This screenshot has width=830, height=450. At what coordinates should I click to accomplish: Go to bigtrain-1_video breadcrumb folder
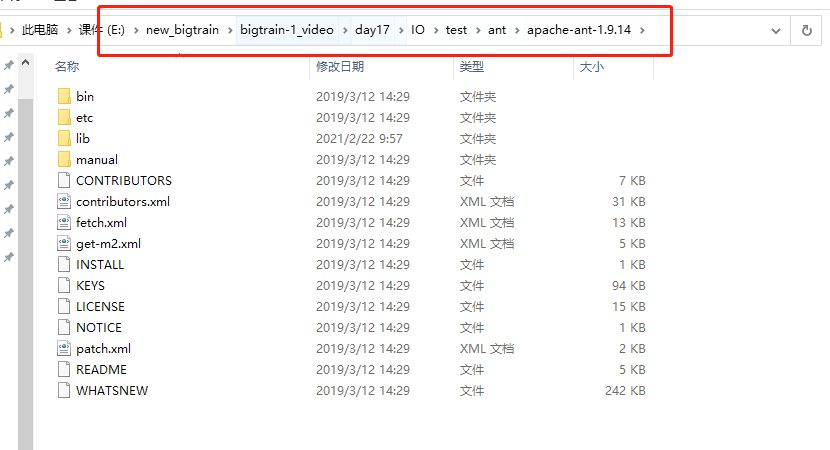[287, 30]
